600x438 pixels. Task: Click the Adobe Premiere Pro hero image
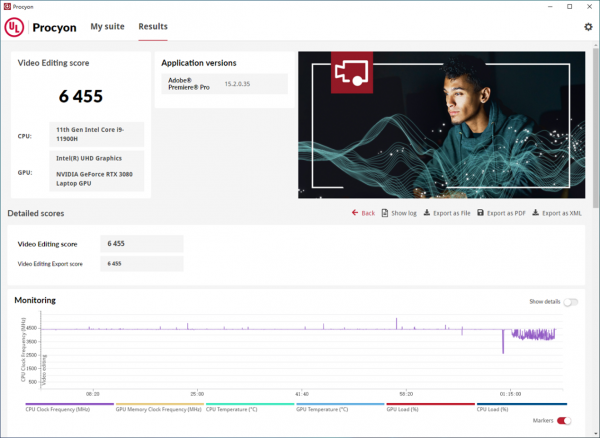click(x=440, y=125)
